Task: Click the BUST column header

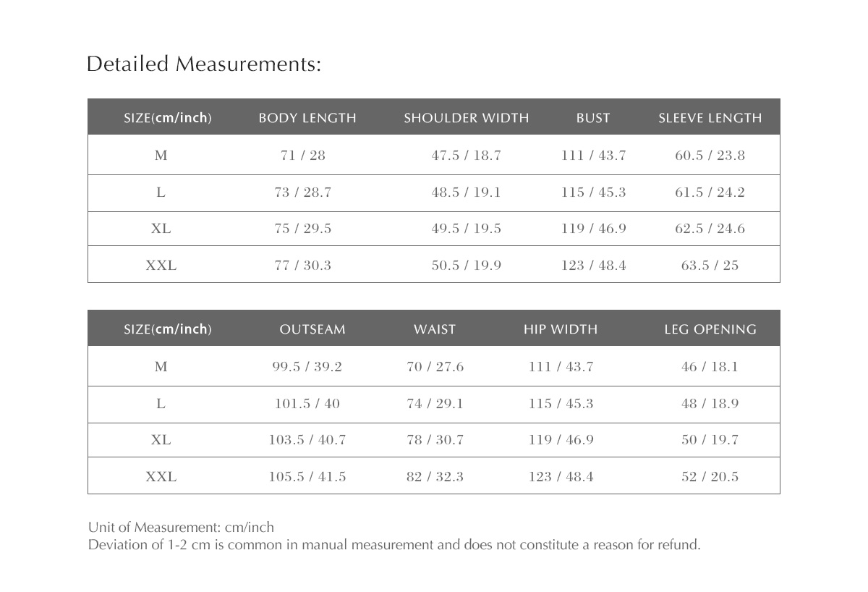Action: (593, 118)
